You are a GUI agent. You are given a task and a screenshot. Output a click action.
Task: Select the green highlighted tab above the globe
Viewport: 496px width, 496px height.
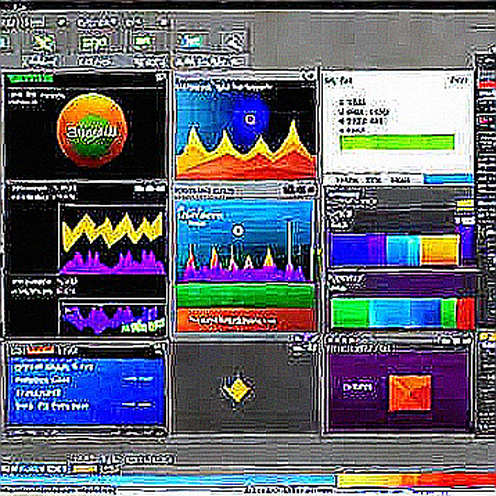coord(30,78)
